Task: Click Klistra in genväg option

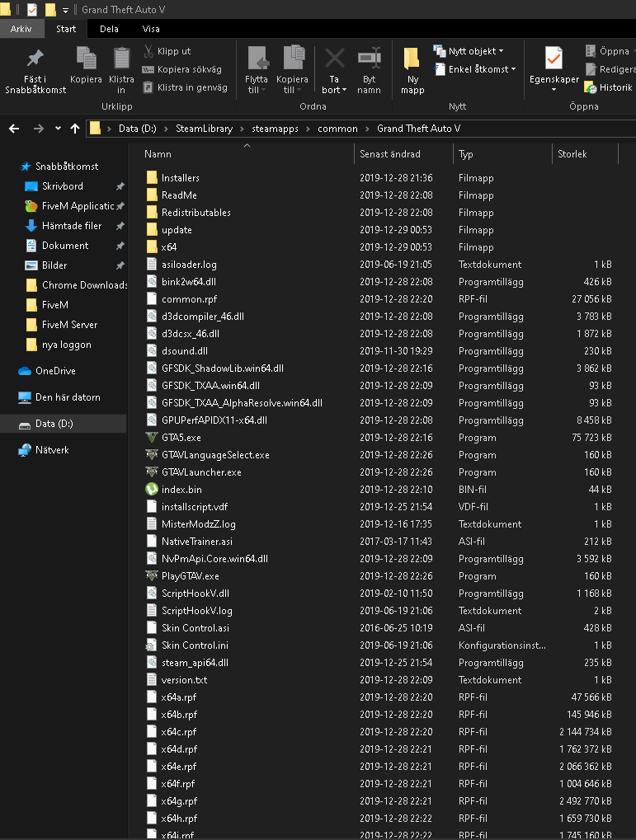Action: pyautogui.click(x=185, y=87)
